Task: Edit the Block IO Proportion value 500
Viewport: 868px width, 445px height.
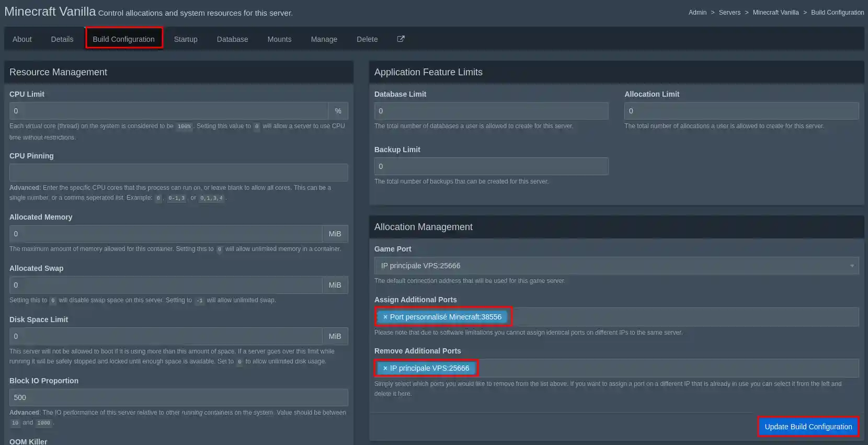Action: point(179,397)
